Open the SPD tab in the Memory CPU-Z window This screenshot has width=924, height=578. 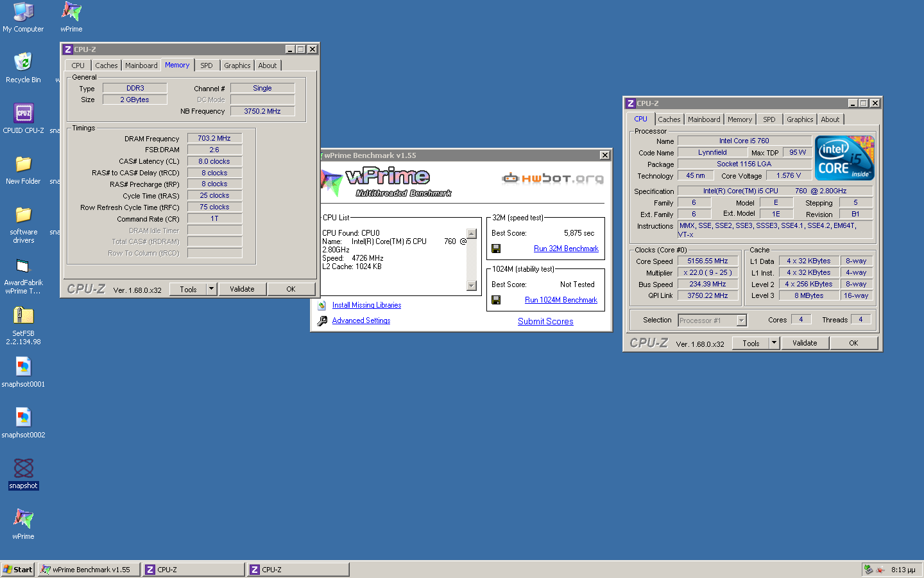click(x=206, y=66)
